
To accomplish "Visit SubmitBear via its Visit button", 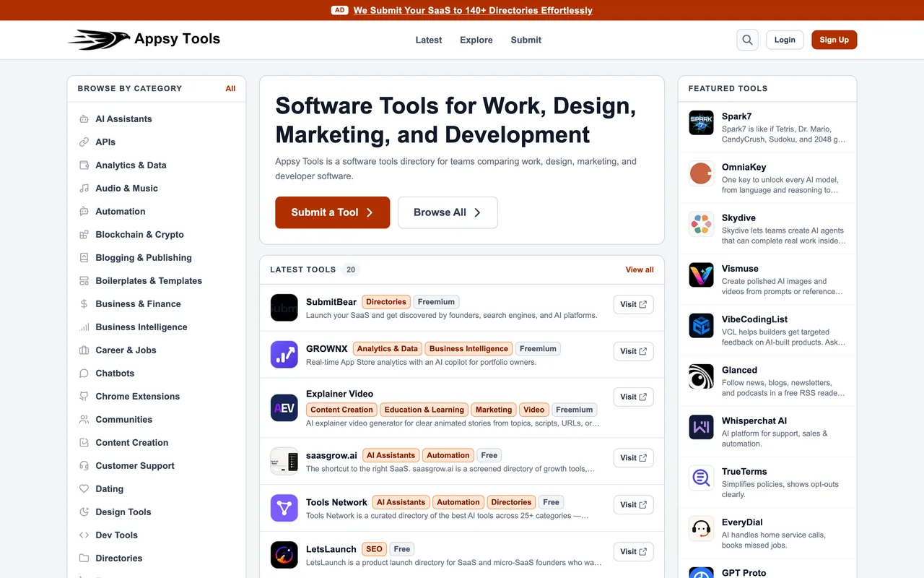I will click(x=633, y=304).
